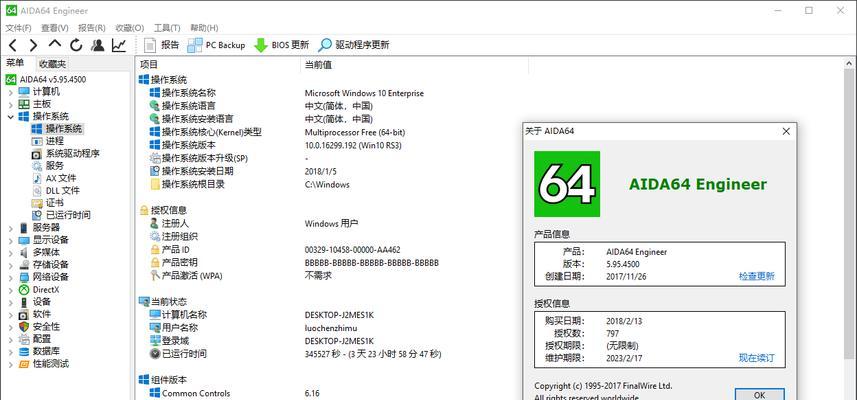The width and height of the screenshot is (857, 400).
Task: Open the 工具(T) menu
Action: (x=167, y=27)
